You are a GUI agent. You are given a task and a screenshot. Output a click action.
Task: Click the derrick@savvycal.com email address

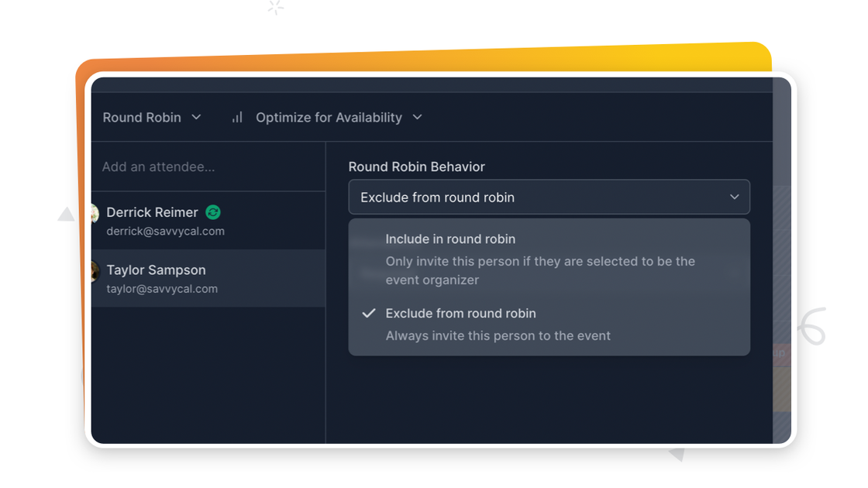click(x=165, y=231)
